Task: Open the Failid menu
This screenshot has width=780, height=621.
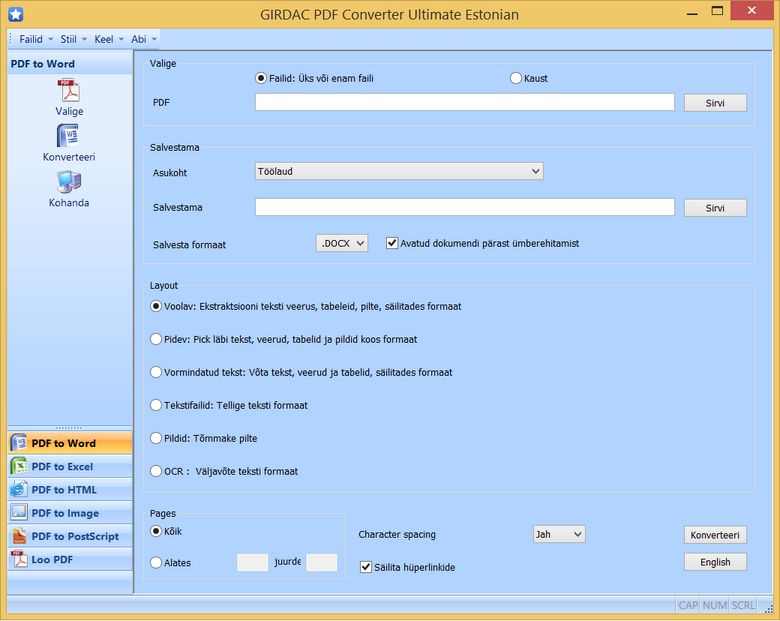Action: tap(35, 39)
